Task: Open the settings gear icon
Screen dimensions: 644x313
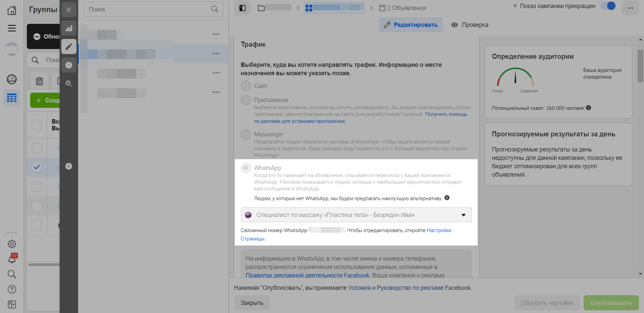Action: click(x=12, y=244)
